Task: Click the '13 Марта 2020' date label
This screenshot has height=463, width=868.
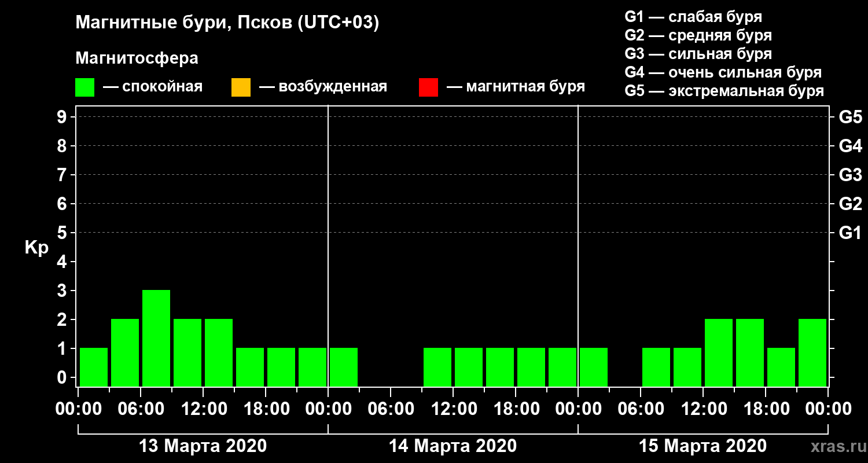Action: [203, 446]
